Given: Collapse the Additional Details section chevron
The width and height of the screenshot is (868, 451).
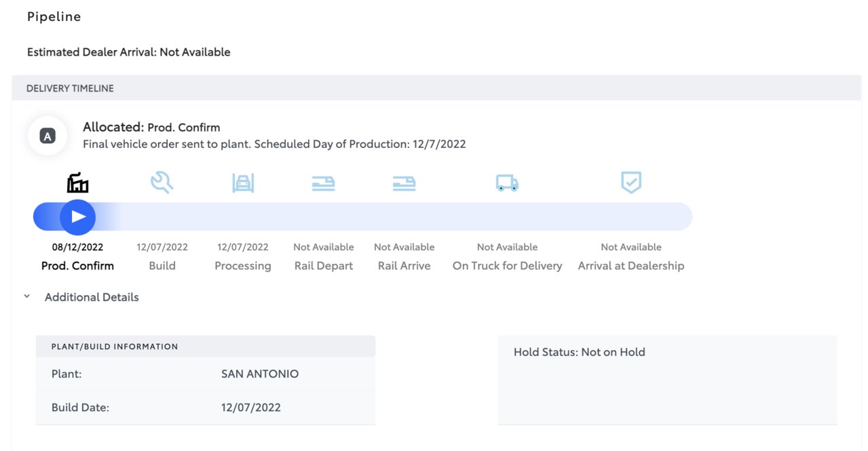Looking at the screenshot, I should coord(27,297).
